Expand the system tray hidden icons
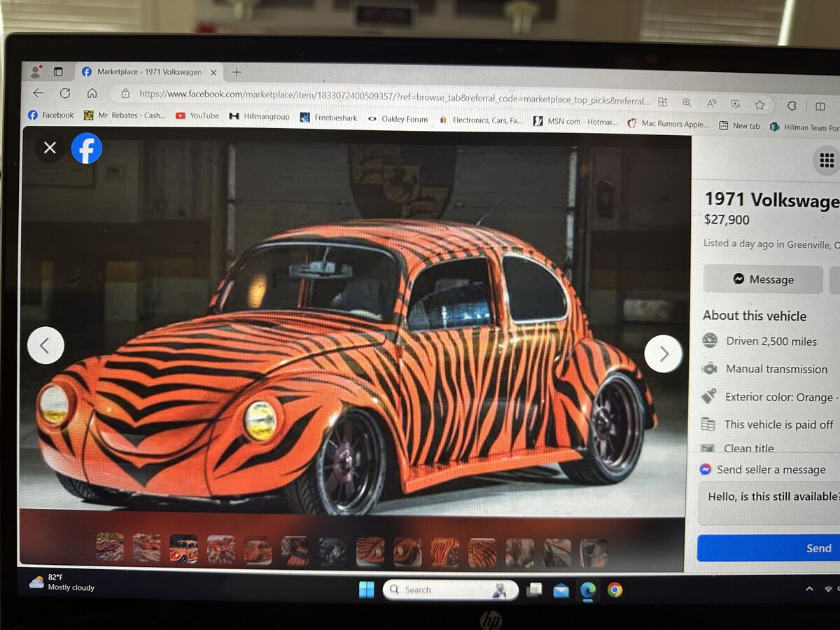This screenshot has width=840, height=630. click(809, 589)
